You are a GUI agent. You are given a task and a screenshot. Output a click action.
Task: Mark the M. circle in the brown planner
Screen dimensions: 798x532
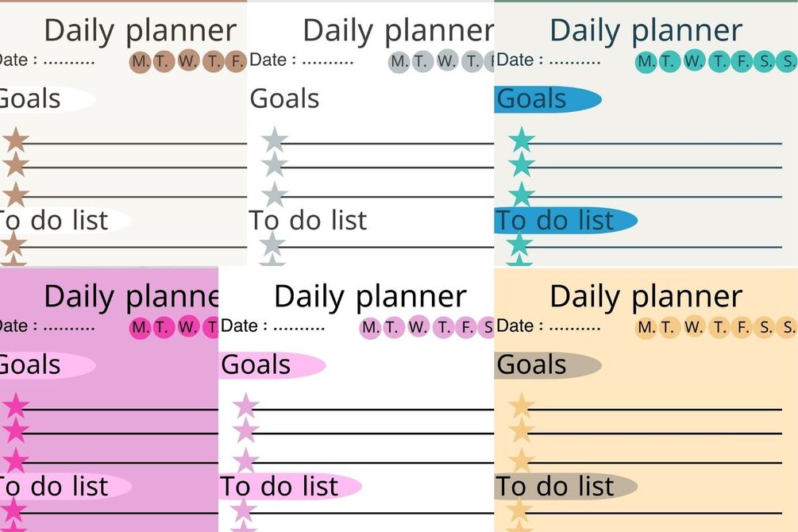tap(141, 62)
